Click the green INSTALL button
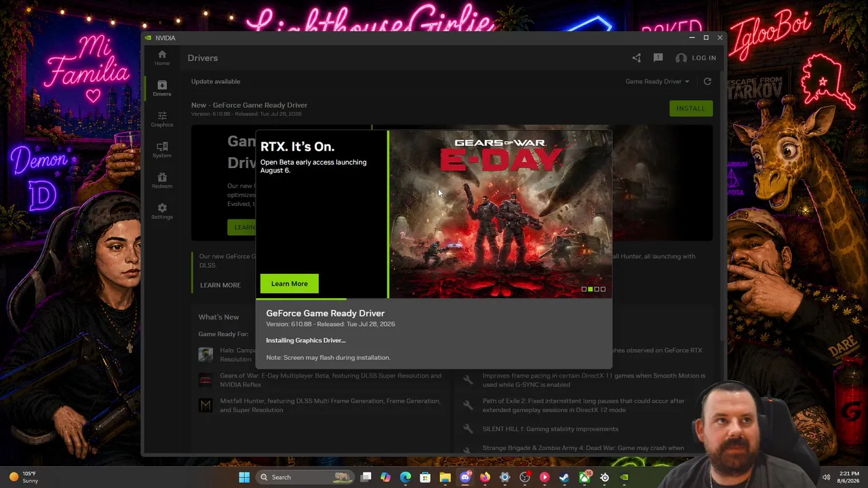The height and width of the screenshot is (488, 868). tap(690, 108)
